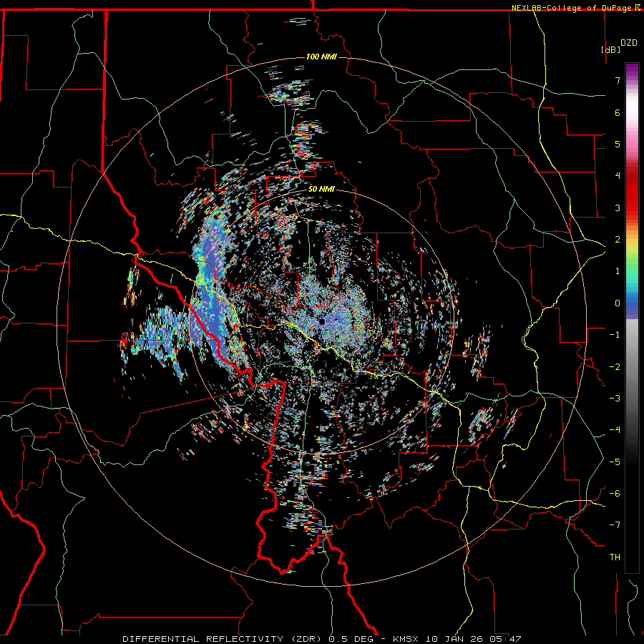Image resolution: width=644 pixels, height=644 pixels.
Task: Click the -6 value on color scale
Action: (x=615, y=493)
